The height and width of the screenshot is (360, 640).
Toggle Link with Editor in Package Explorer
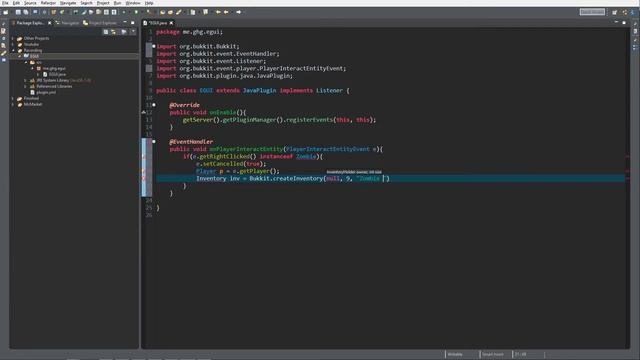pos(114,32)
